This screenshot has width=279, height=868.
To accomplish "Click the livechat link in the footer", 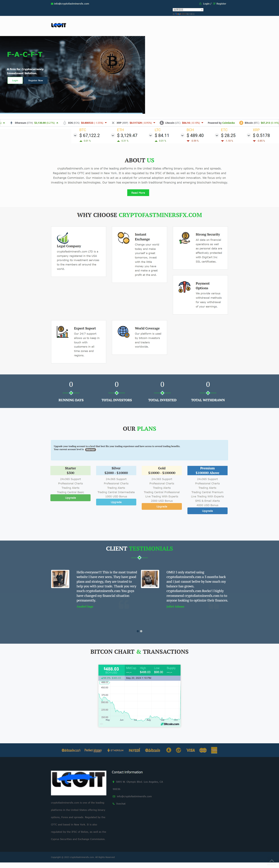I will 121,804.
